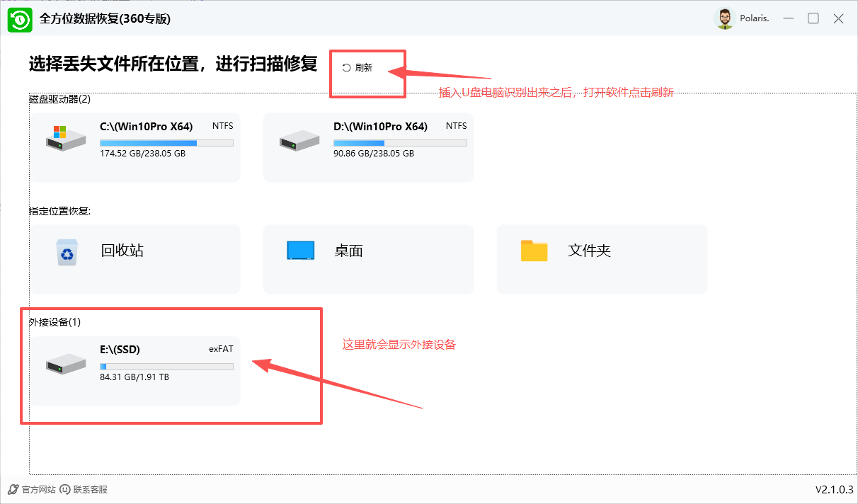This screenshot has height=504, width=858.
Task: Click the E:\(SSD) storage usage bar
Action: [x=166, y=366]
